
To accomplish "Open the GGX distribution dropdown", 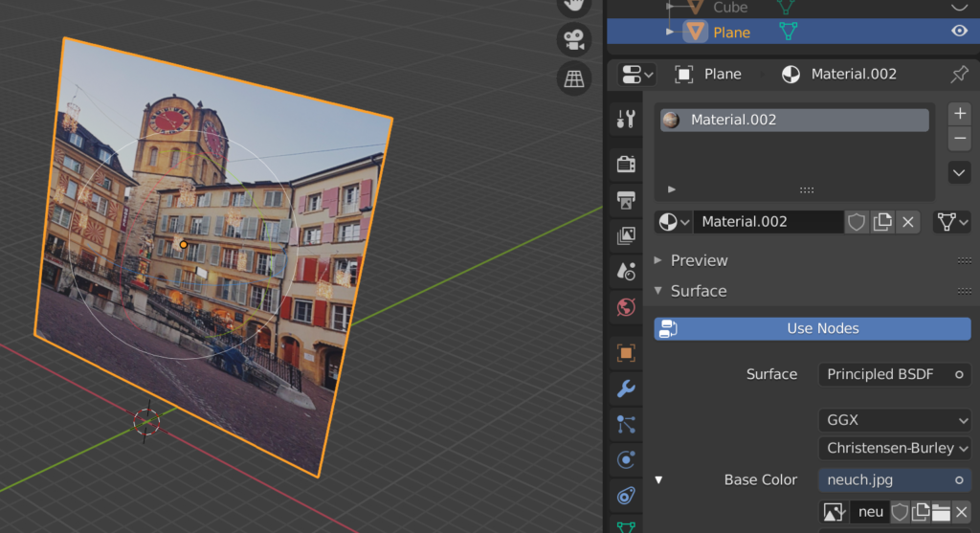I will (x=895, y=420).
